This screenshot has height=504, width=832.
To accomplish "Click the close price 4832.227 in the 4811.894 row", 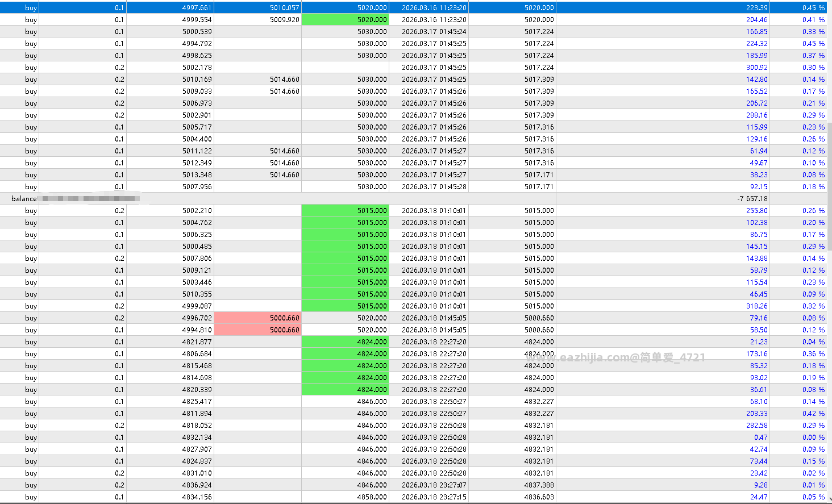I will (x=539, y=414).
